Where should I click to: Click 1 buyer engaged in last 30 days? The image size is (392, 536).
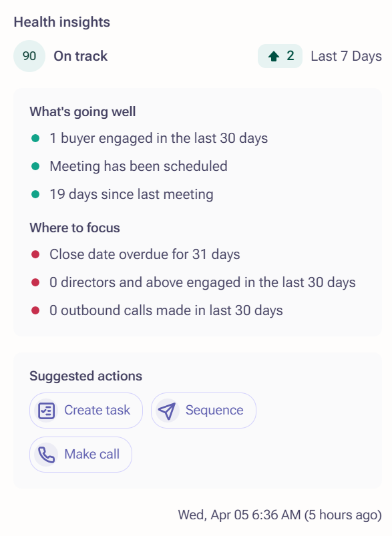(x=159, y=138)
